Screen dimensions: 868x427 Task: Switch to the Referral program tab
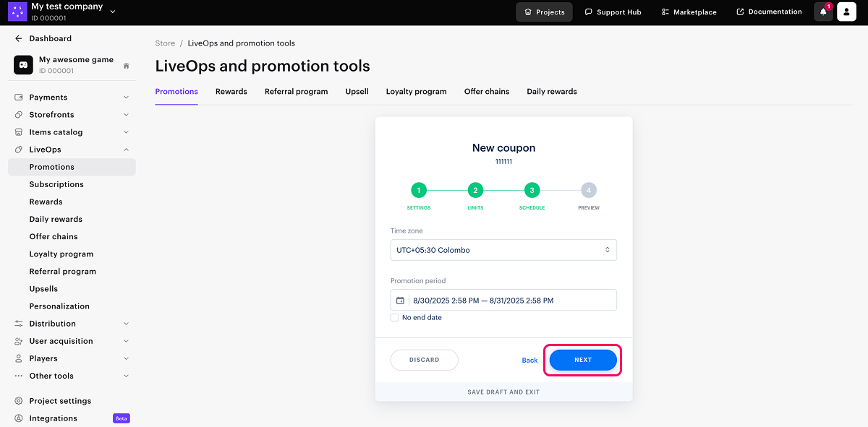(296, 92)
